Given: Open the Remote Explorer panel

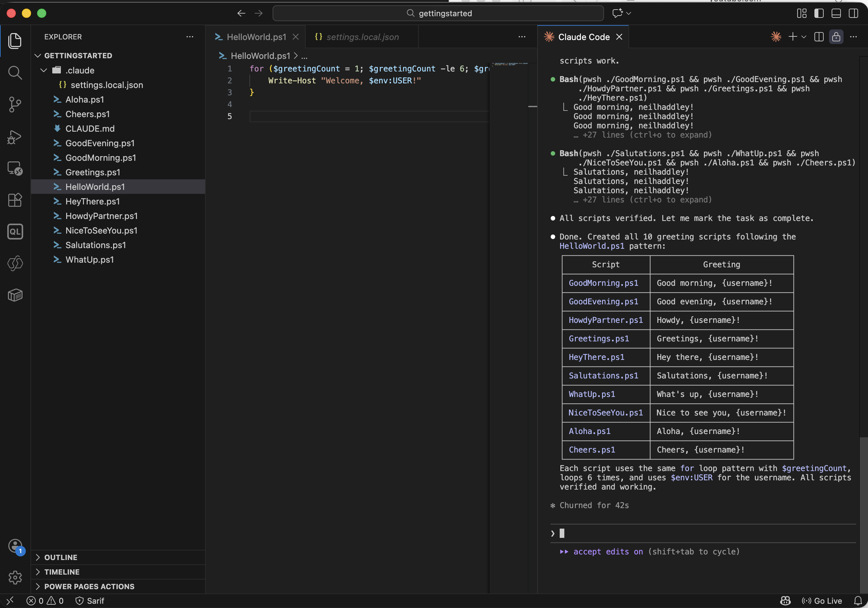Looking at the screenshot, I should coord(15,168).
